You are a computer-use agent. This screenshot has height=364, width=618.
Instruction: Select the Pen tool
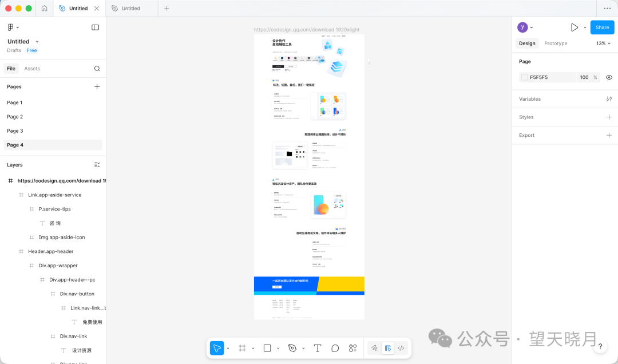point(293,348)
